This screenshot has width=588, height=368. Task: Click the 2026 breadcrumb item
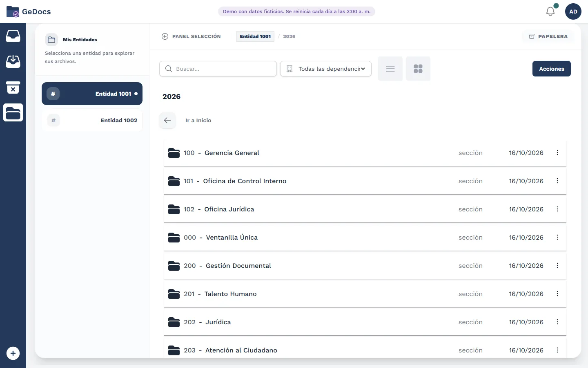pyautogui.click(x=289, y=36)
